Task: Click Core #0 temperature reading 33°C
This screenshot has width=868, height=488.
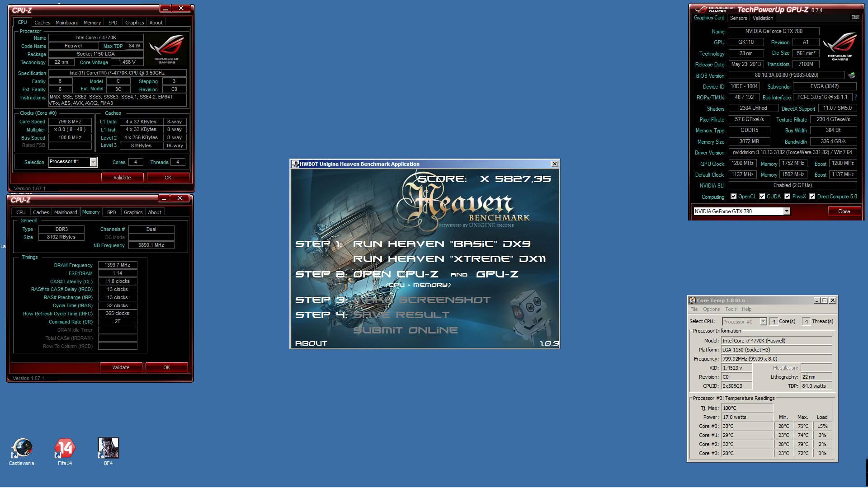Action: 747,426
